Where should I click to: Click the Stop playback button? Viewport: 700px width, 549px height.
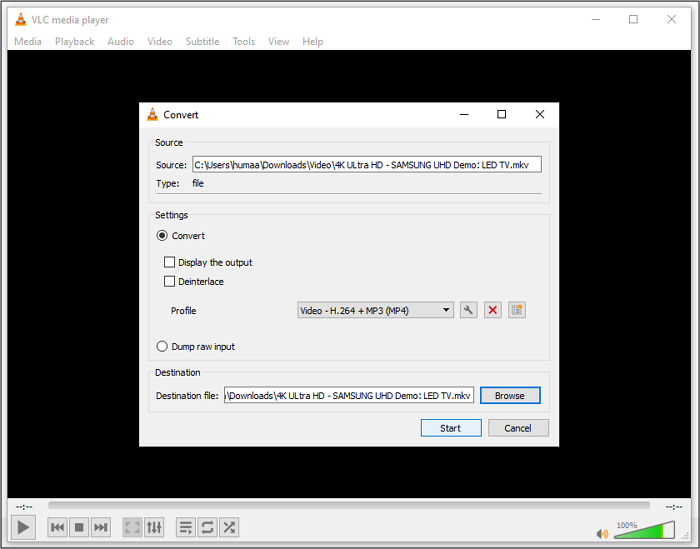[x=79, y=526]
